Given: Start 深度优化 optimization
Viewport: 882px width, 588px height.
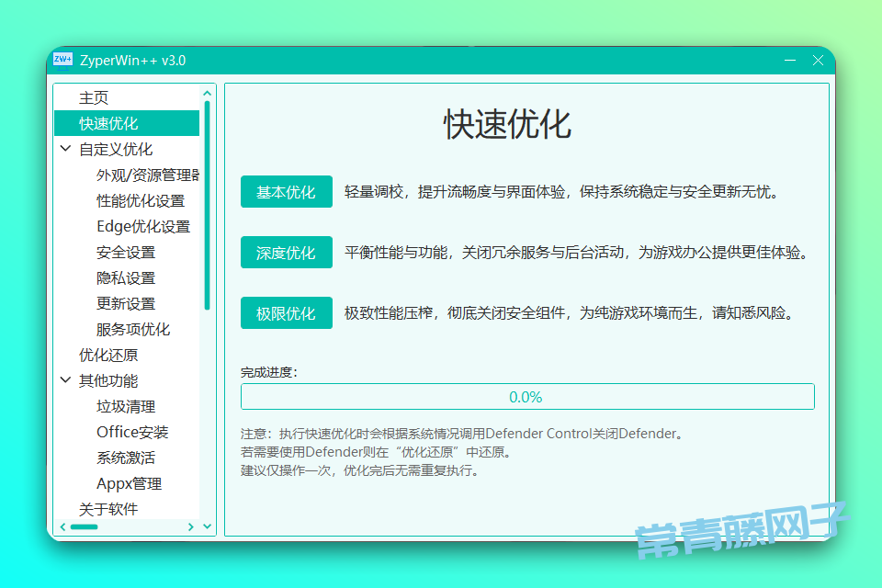Looking at the screenshot, I should pyautogui.click(x=287, y=253).
